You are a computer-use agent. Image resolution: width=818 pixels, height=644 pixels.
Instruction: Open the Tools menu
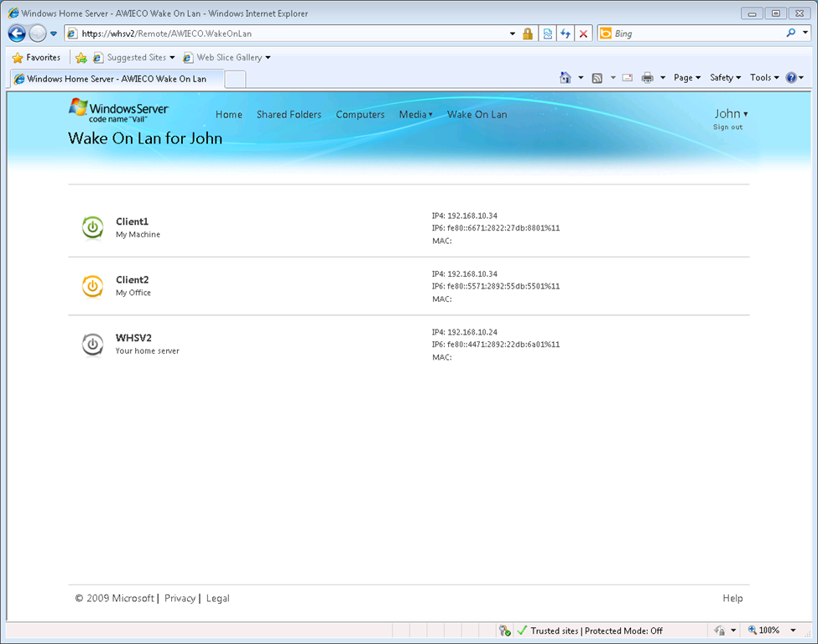pos(764,78)
